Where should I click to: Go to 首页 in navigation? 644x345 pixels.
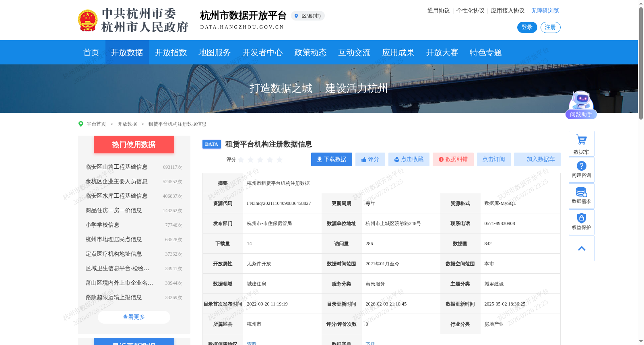click(91, 52)
